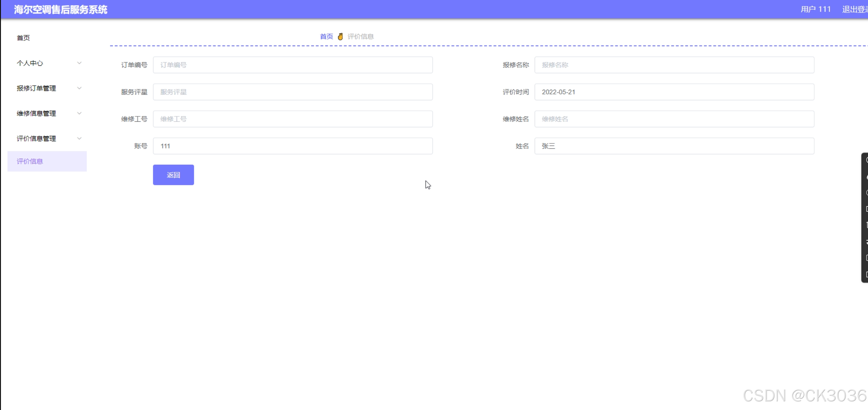Collapse the 评价信息管理 menu chevron
The width and height of the screenshot is (868, 410).
coord(79,138)
